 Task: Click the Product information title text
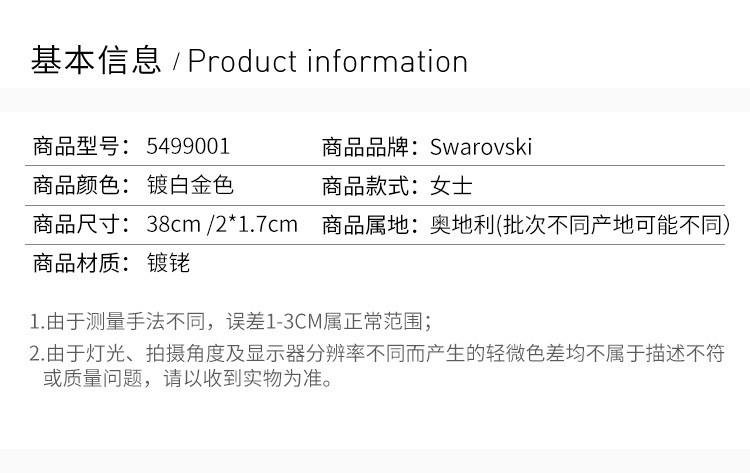tap(328, 61)
